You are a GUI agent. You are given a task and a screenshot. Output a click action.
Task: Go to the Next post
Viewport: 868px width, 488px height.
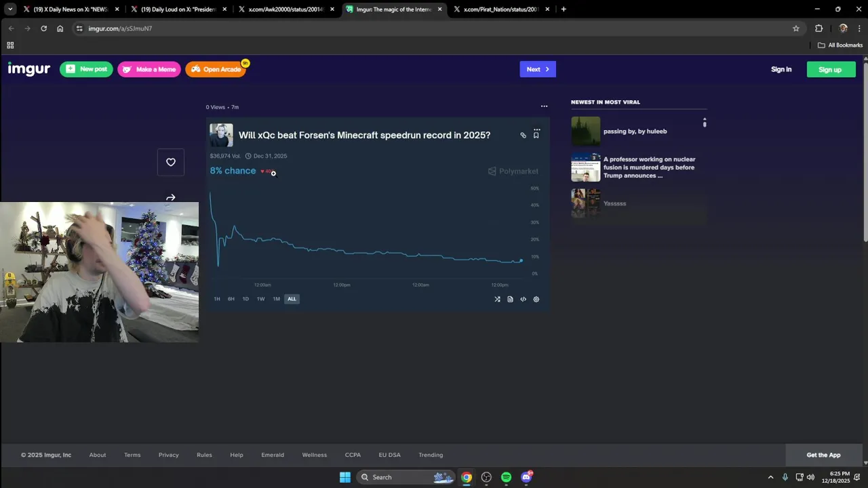pyautogui.click(x=538, y=69)
